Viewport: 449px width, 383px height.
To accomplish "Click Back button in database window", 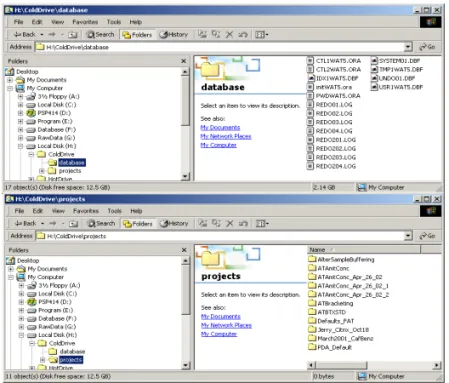I will 24,34.
